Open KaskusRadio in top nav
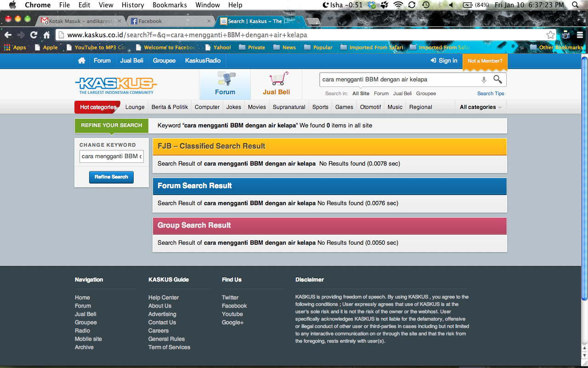The height and width of the screenshot is (368, 588). [x=203, y=61]
